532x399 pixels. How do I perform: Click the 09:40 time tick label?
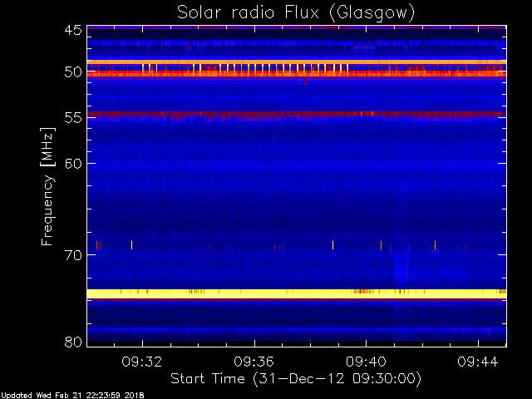(366, 362)
